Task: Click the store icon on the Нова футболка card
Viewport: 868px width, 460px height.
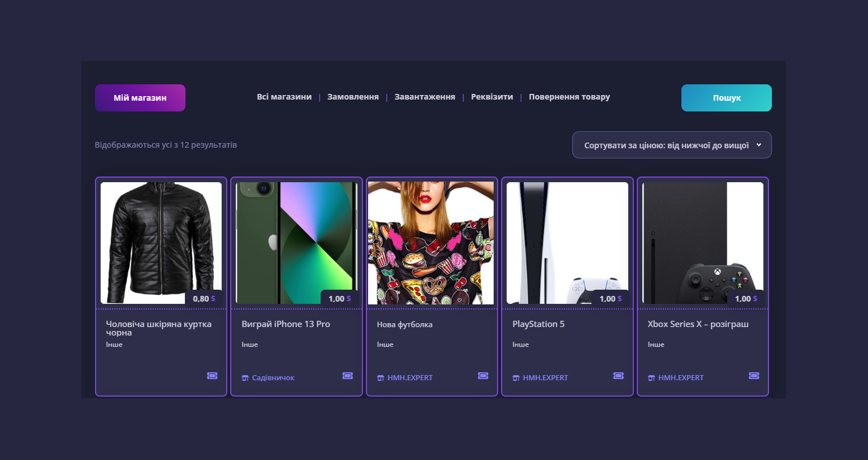Action: [x=381, y=378]
